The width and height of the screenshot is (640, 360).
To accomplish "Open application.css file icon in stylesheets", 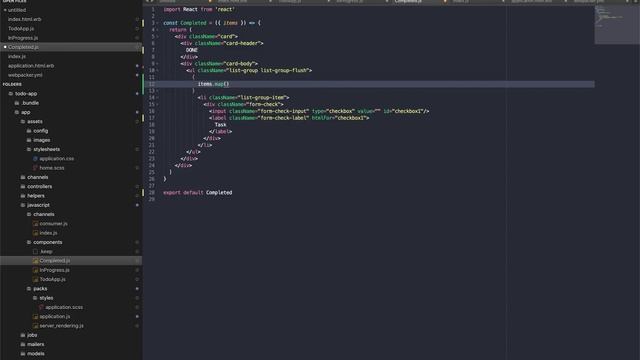I will [x=35, y=159].
